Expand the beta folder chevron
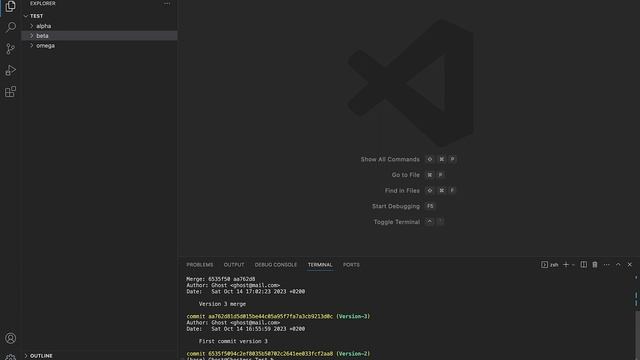Viewport: 640px width, 360px height. 32,36
